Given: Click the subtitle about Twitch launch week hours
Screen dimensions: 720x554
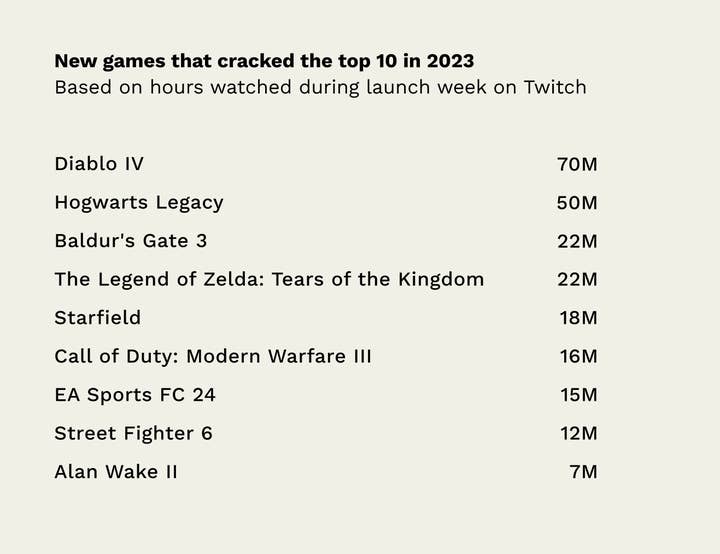Looking at the screenshot, I should [x=320, y=87].
